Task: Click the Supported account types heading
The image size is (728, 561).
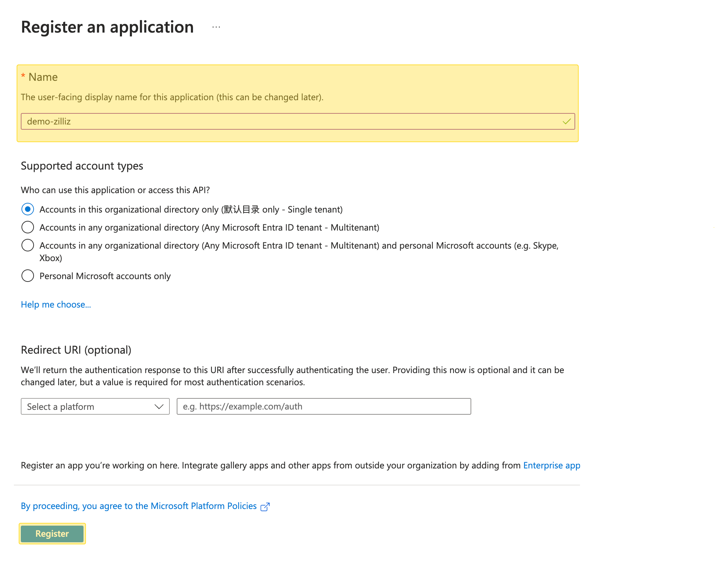Action: 82,166
